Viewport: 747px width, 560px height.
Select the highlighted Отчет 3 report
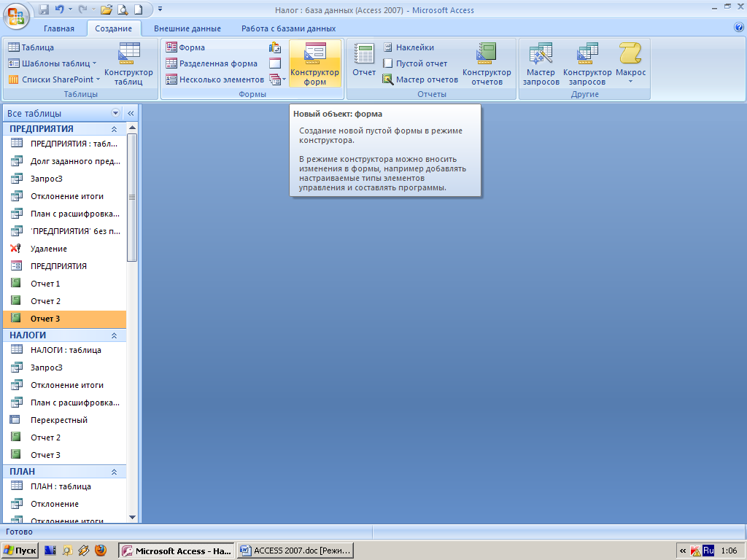pos(64,319)
